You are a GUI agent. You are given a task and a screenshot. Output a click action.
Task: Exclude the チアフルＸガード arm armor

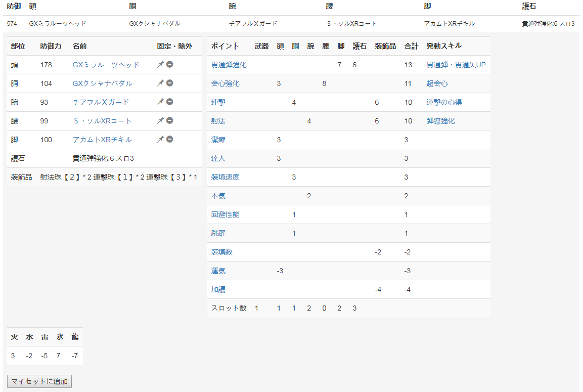pos(169,102)
